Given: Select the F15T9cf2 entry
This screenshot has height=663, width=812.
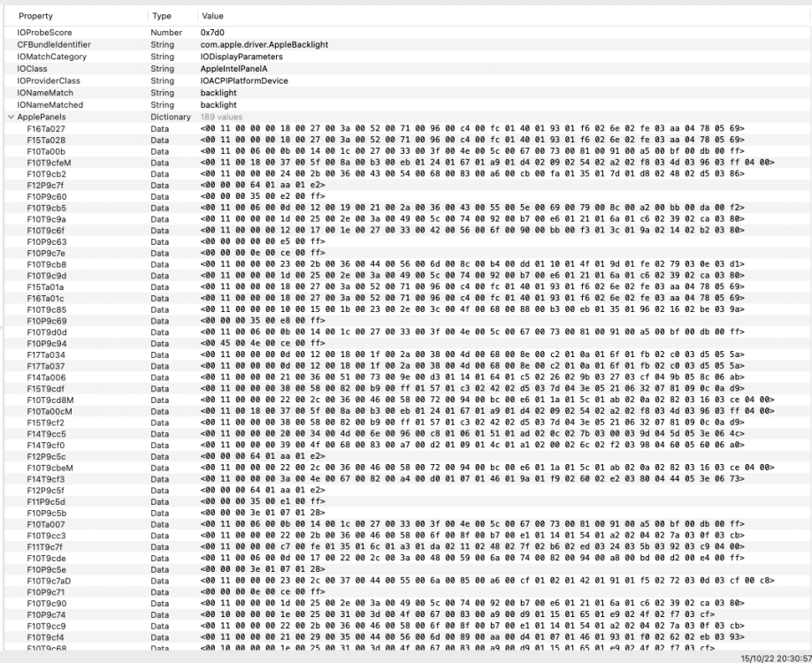Looking at the screenshot, I should 46,423.
